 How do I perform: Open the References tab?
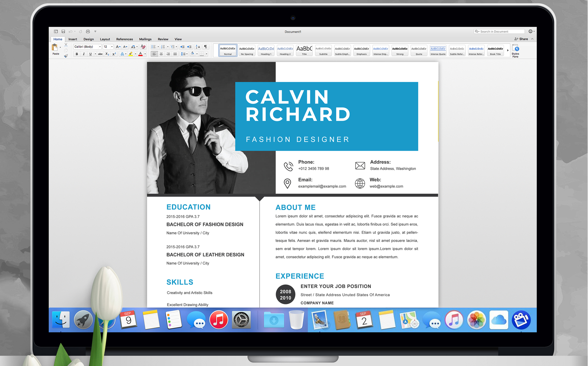(x=124, y=39)
